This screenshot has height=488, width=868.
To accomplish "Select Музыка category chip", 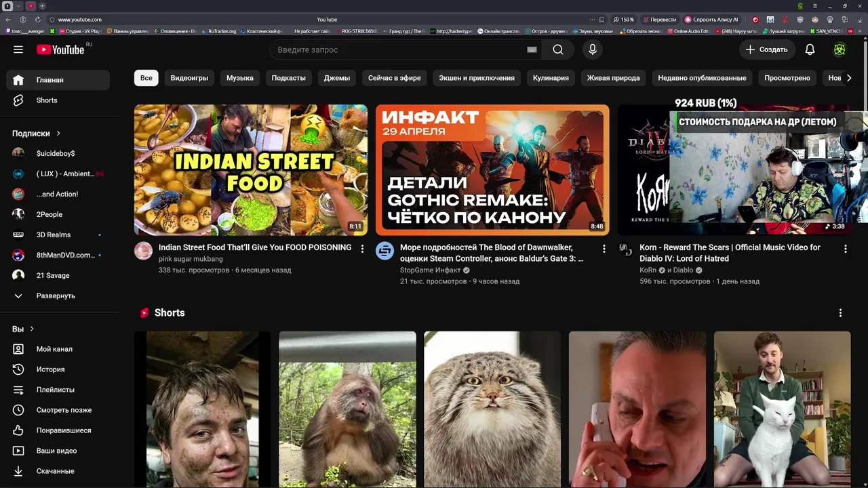I will [240, 78].
